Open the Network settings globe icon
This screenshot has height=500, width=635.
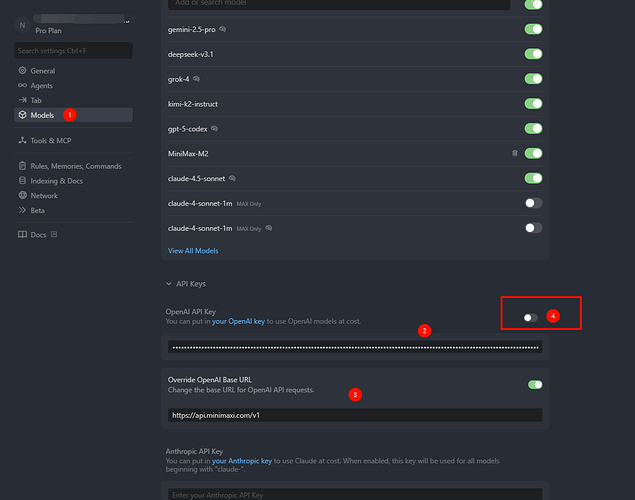[22, 196]
